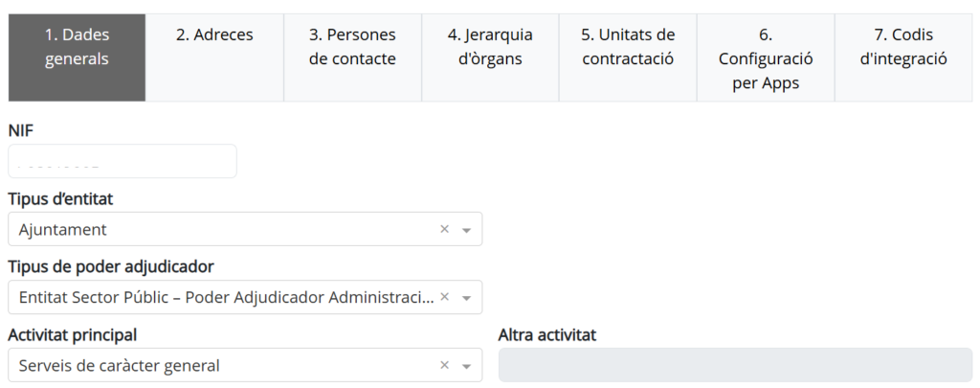Open the Entitat Sector Públic combo box
Image resolution: width=980 pixels, height=388 pixels.
pos(245,297)
